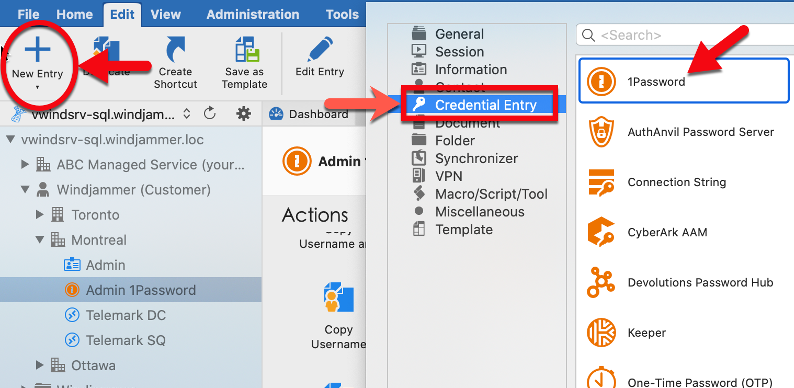Click the New Entry plus icon

coord(37,50)
